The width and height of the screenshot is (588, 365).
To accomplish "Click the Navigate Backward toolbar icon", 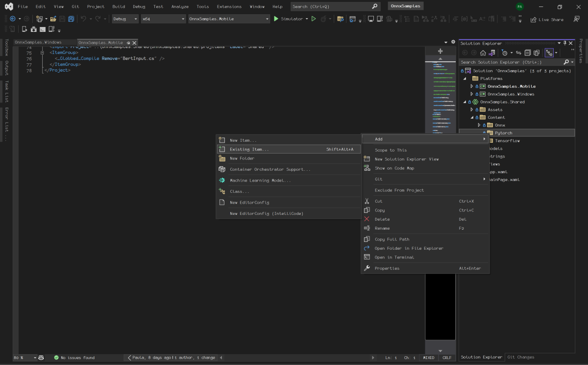I will tap(12, 19).
